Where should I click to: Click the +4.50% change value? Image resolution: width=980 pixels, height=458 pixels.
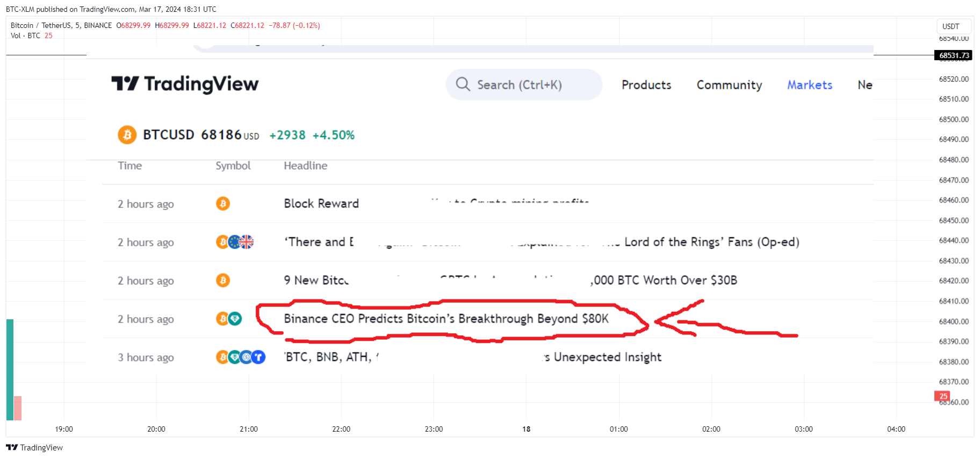coord(334,135)
